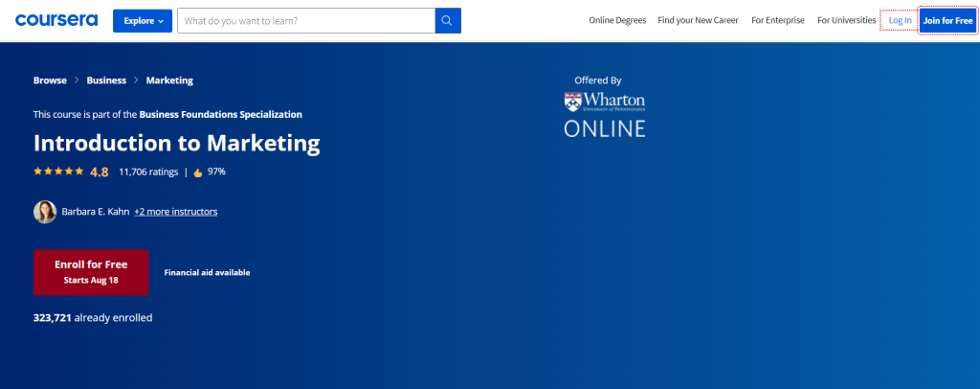Image resolution: width=980 pixels, height=389 pixels.
Task: Open For Universities page
Action: click(x=847, y=21)
